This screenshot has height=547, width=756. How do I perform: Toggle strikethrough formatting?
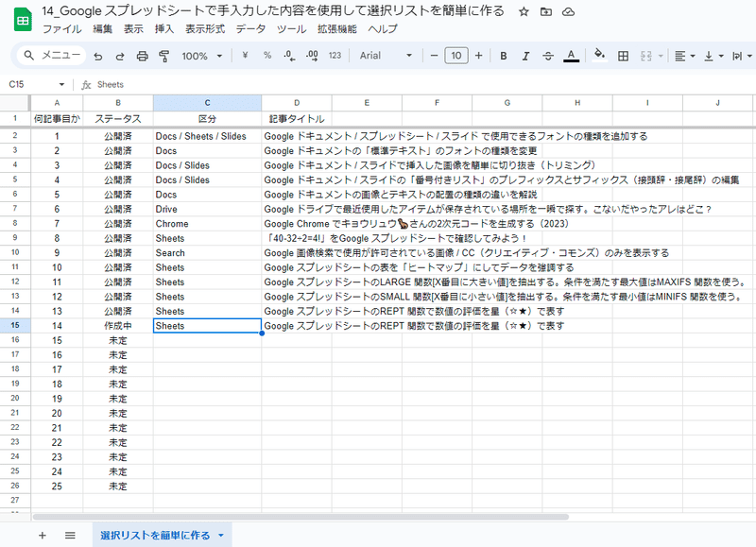pos(548,56)
